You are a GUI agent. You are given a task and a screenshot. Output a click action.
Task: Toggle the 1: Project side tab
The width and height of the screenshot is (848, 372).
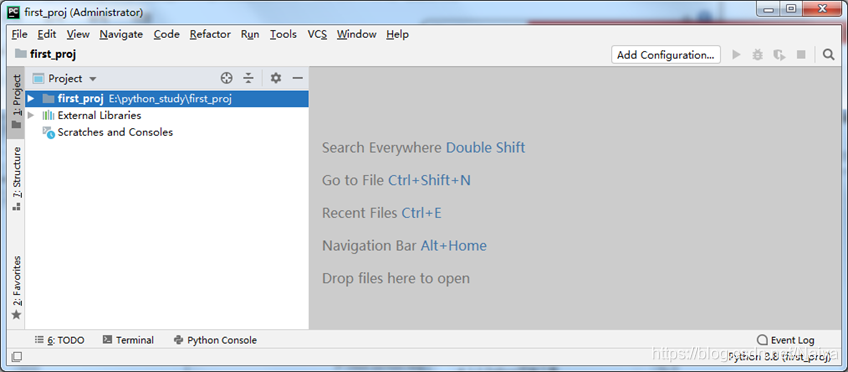17,102
